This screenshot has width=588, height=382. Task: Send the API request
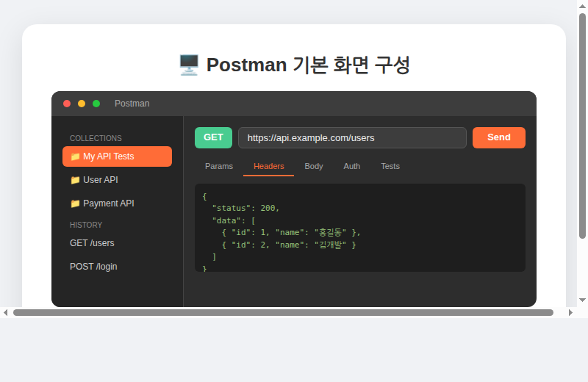(x=499, y=137)
